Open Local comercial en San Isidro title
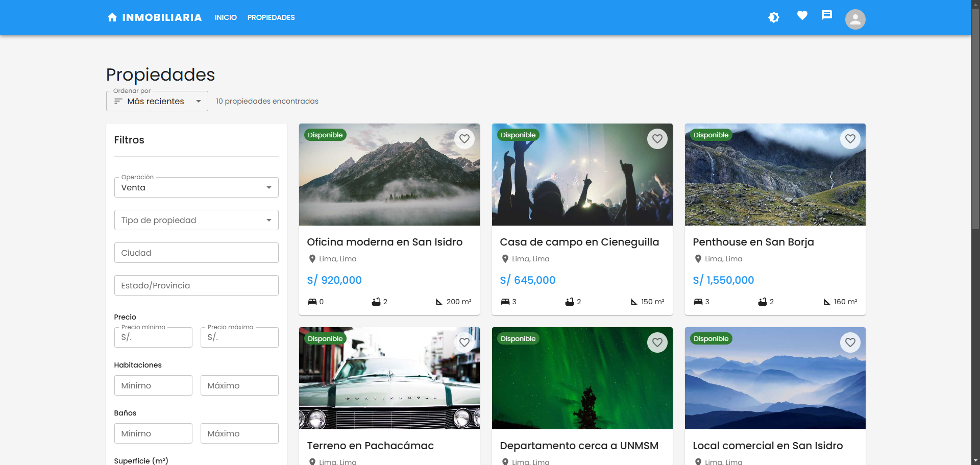The width and height of the screenshot is (980, 465). pyautogui.click(x=768, y=446)
